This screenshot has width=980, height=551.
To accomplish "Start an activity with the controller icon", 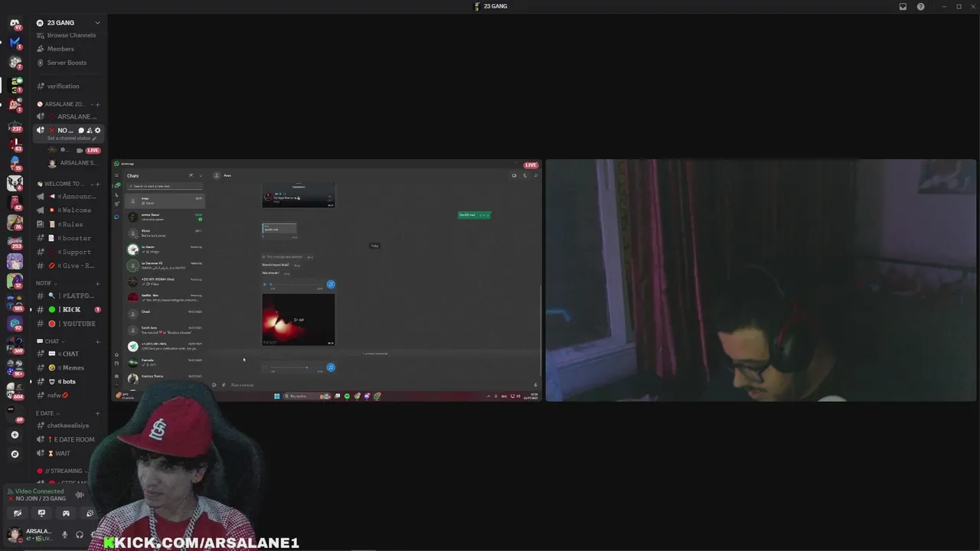I will [66, 514].
